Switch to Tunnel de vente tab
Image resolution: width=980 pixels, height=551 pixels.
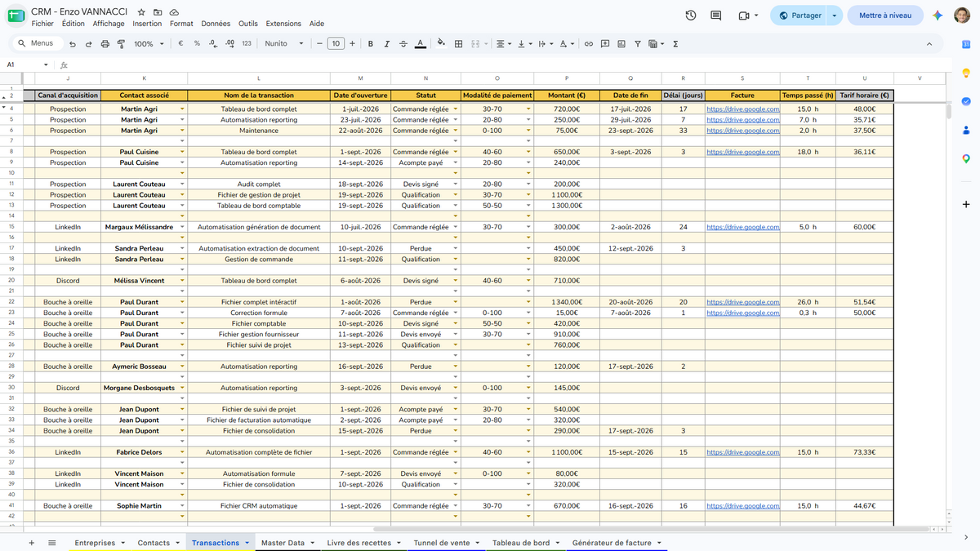pyautogui.click(x=445, y=543)
